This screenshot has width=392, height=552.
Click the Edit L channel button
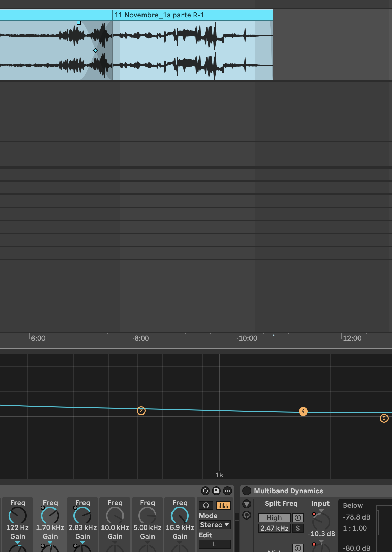pos(214,544)
